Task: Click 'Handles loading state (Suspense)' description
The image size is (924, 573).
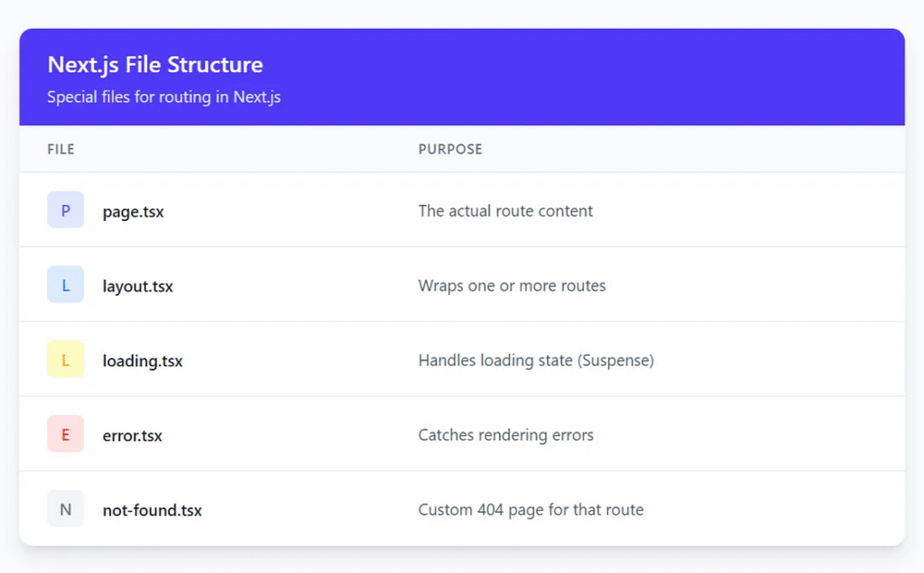Action: (536, 361)
